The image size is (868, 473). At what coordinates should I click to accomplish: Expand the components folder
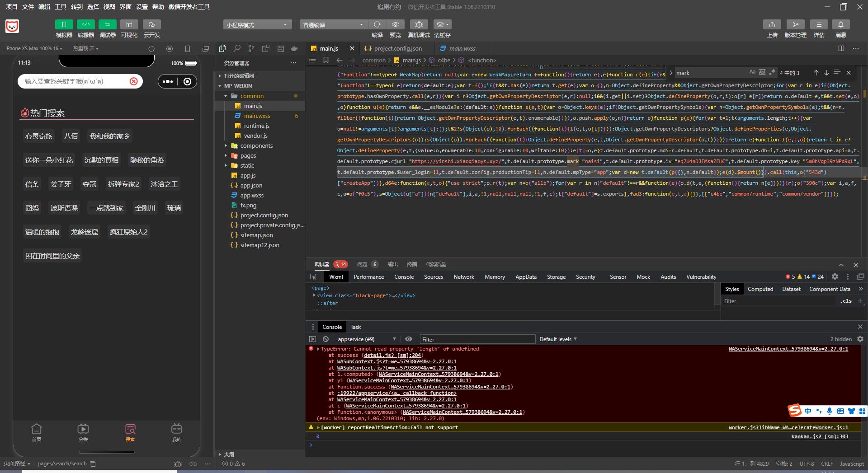click(256, 145)
